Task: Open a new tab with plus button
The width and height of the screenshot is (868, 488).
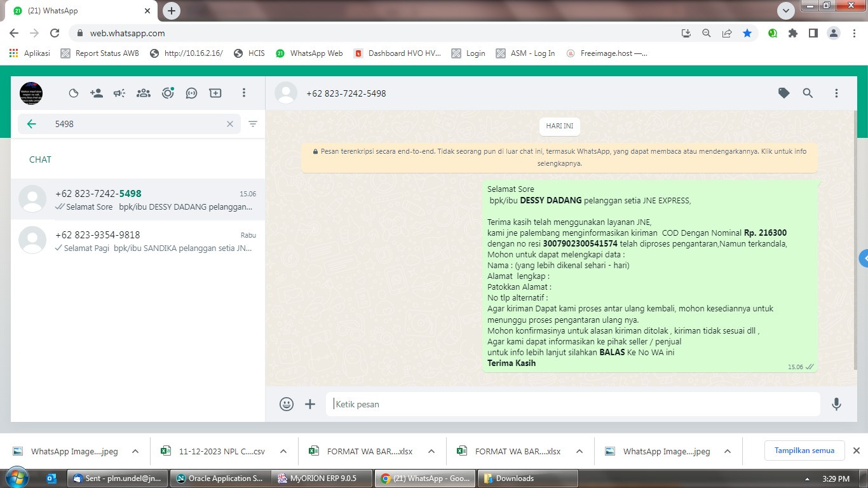Action: point(172,11)
